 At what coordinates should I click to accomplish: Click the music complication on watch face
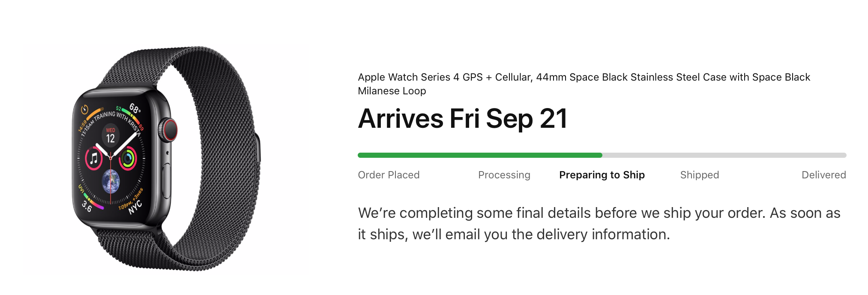coord(94,159)
